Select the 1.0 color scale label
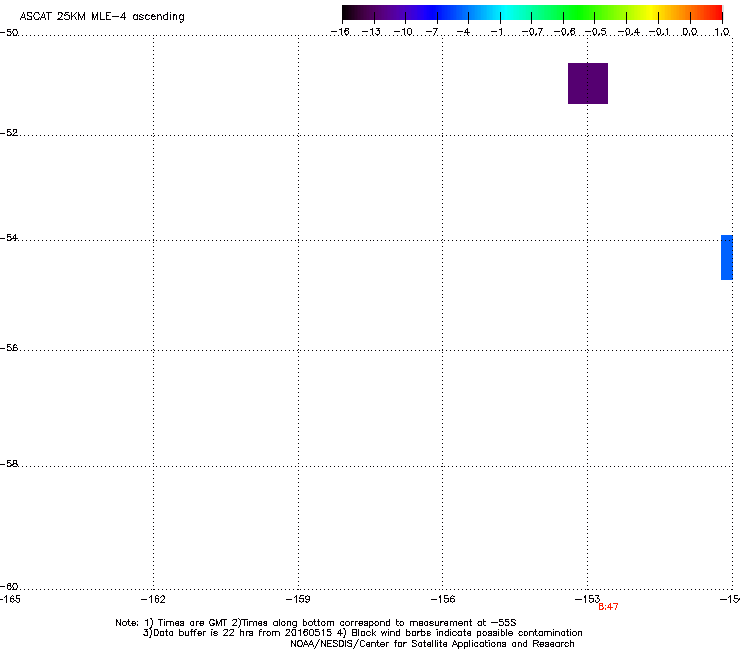This screenshot has width=740, height=650. pos(722,32)
